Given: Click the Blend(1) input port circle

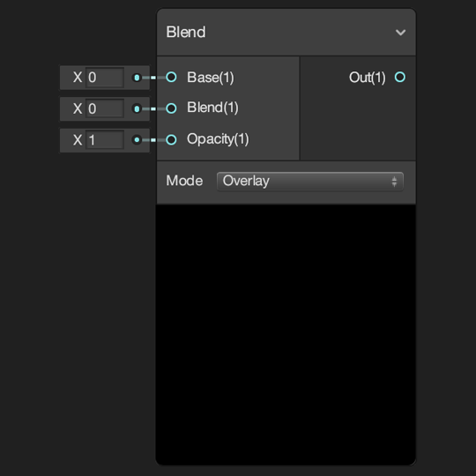Looking at the screenshot, I should coord(171,108).
